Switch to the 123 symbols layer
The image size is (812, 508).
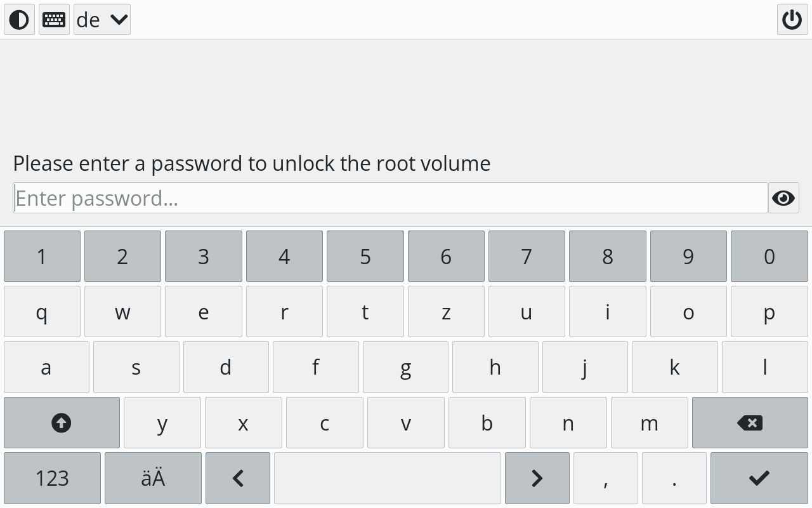(x=52, y=478)
